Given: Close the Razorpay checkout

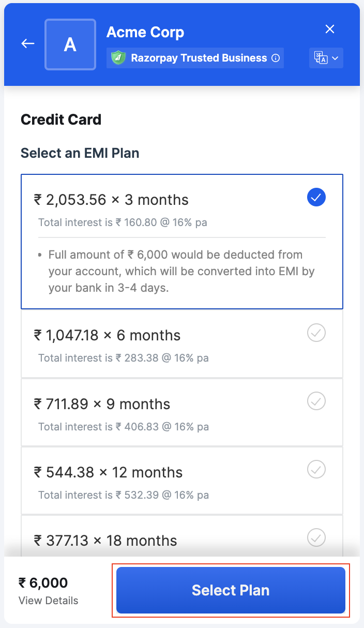Looking at the screenshot, I should [330, 29].
